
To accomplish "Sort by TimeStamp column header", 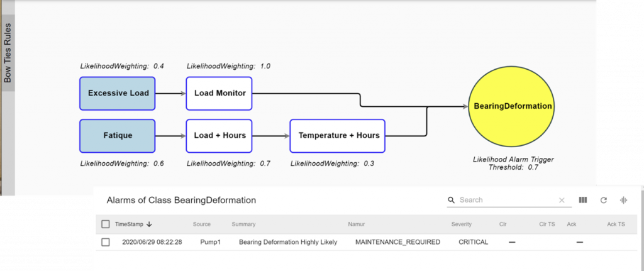I will pyautogui.click(x=129, y=224).
